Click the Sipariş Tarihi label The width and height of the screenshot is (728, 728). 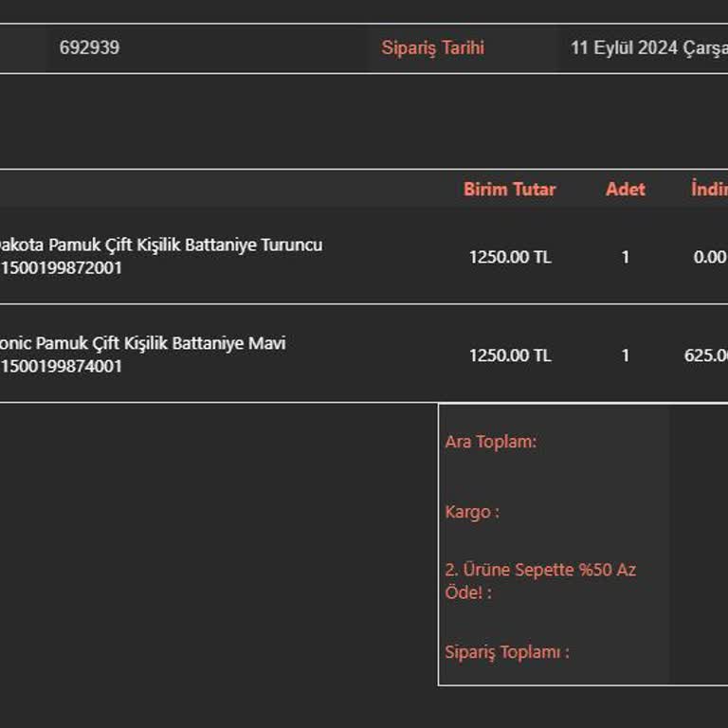click(432, 47)
